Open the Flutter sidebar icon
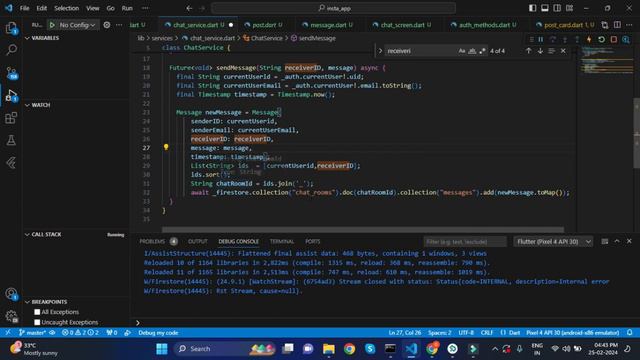The image size is (640, 360). 11,163
